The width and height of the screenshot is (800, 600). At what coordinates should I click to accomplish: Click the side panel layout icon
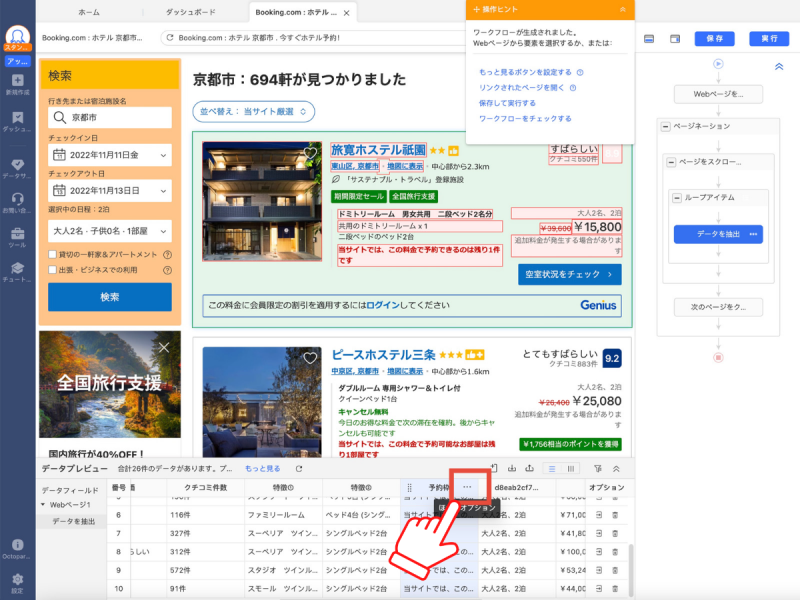(675, 39)
